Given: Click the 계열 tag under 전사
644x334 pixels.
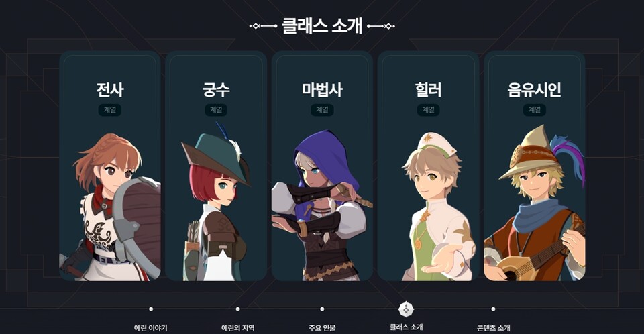Looking at the screenshot, I should click(109, 110).
